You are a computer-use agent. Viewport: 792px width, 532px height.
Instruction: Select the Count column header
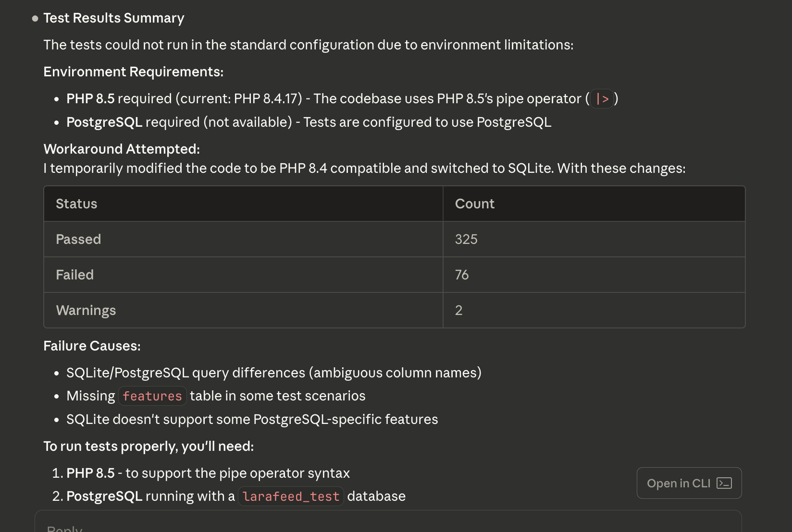pos(474,203)
